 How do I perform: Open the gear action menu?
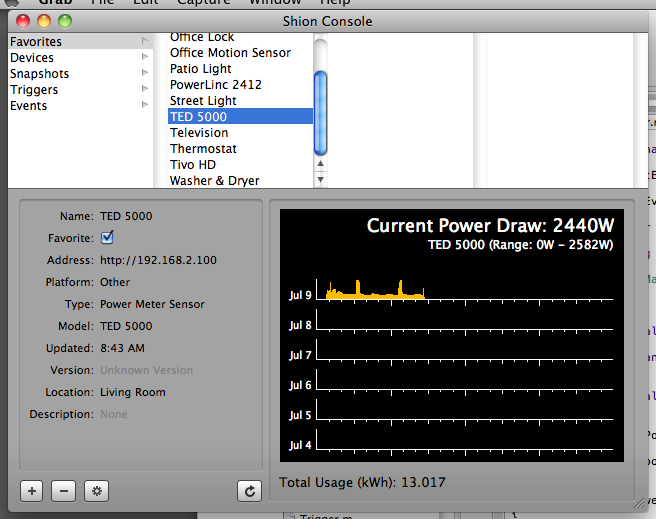(97, 491)
